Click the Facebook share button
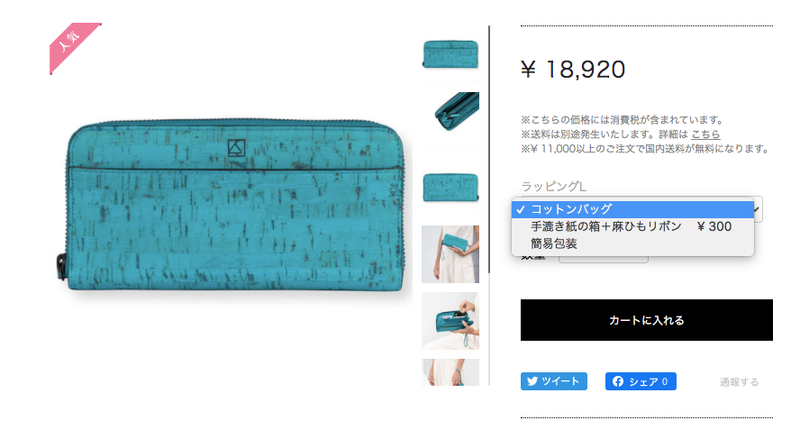 click(x=641, y=381)
